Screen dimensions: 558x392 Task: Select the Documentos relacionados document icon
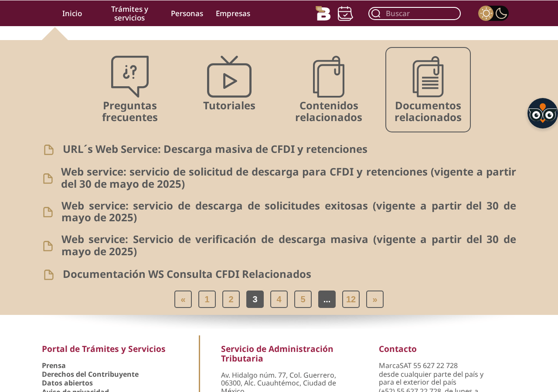pos(428,76)
